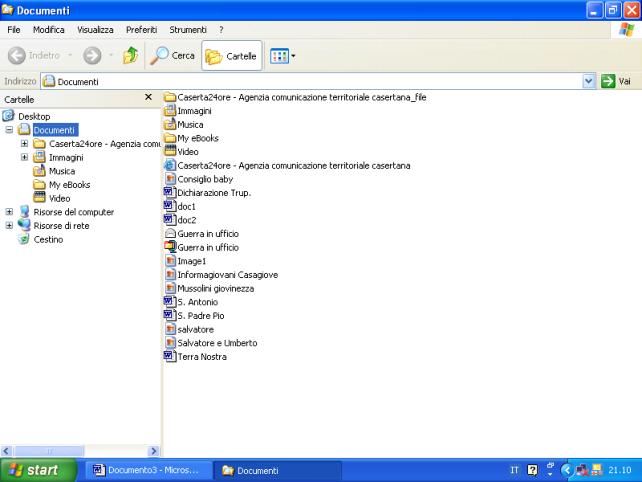The image size is (642, 482).
Task: Open the views dropdown arrow
Action: [293, 56]
